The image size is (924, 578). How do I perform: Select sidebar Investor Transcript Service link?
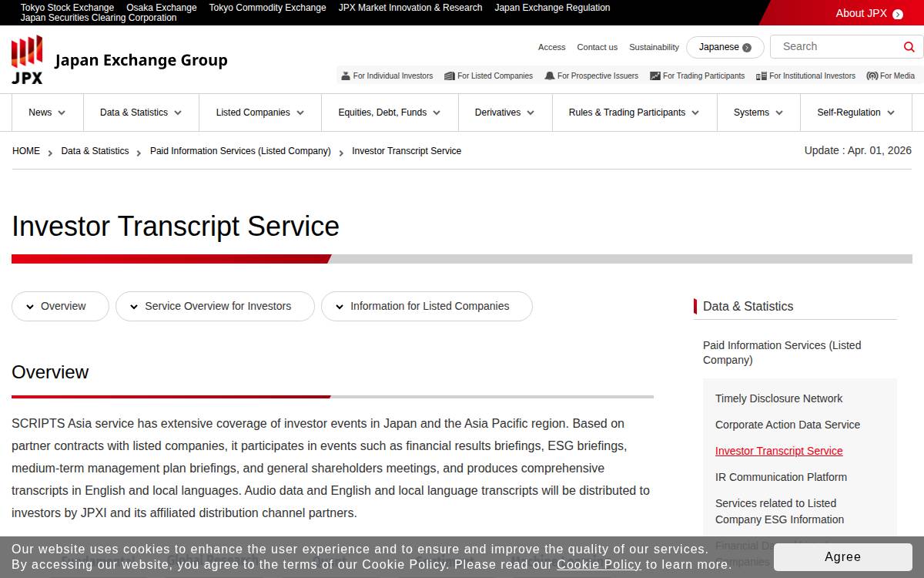(778, 451)
